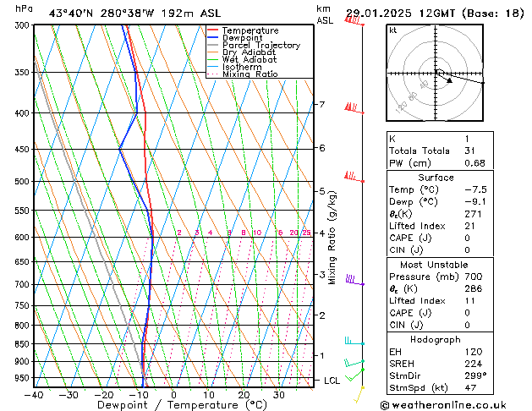
Task: Select the cyan wind barb at 850 hPa
Action: click(x=354, y=342)
